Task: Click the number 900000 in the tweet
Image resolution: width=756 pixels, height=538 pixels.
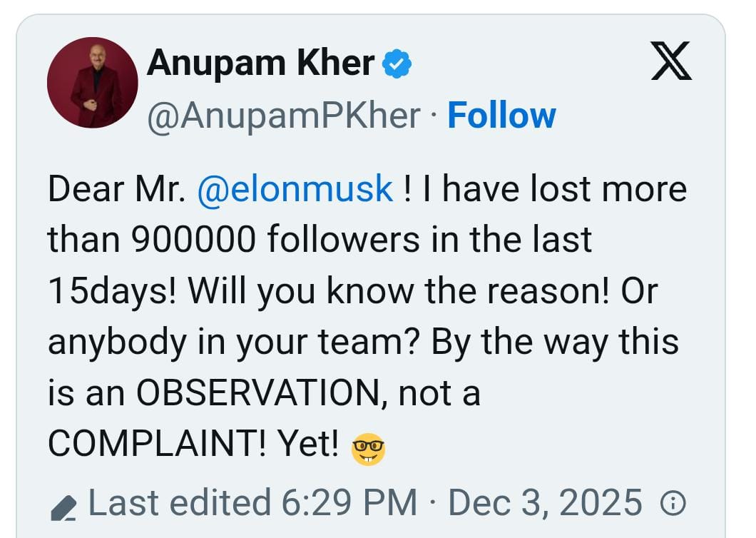Action: pyautogui.click(x=193, y=240)
